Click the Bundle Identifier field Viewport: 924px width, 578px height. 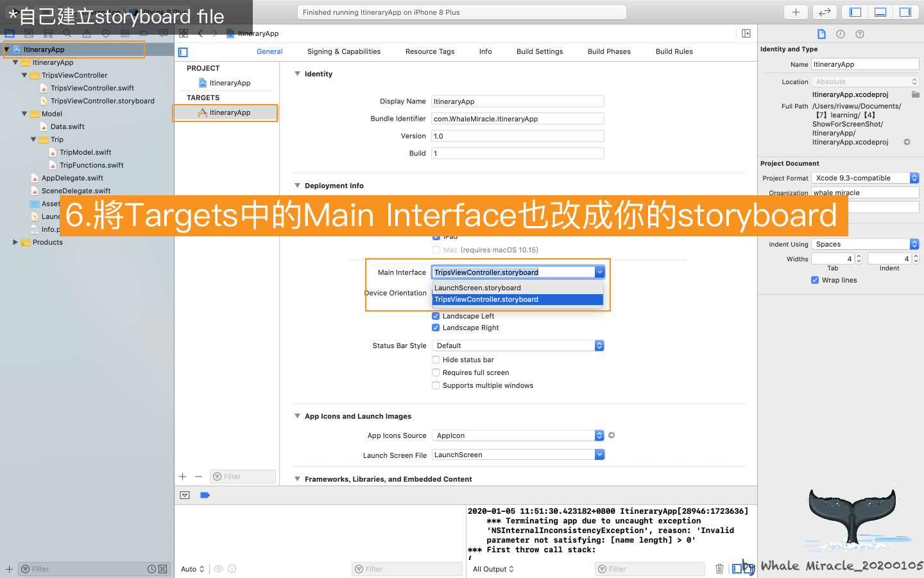[x=518, y=119]
